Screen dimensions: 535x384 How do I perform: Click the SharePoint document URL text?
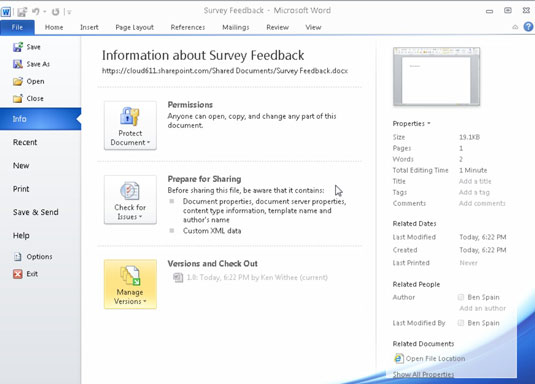click(x=225, y=71)
